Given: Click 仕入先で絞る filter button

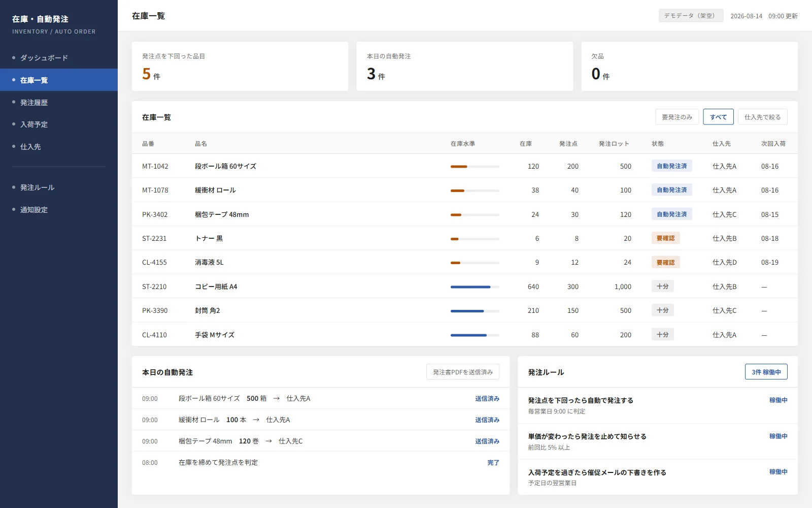Looking at the screenshot, I should [762, 117].
